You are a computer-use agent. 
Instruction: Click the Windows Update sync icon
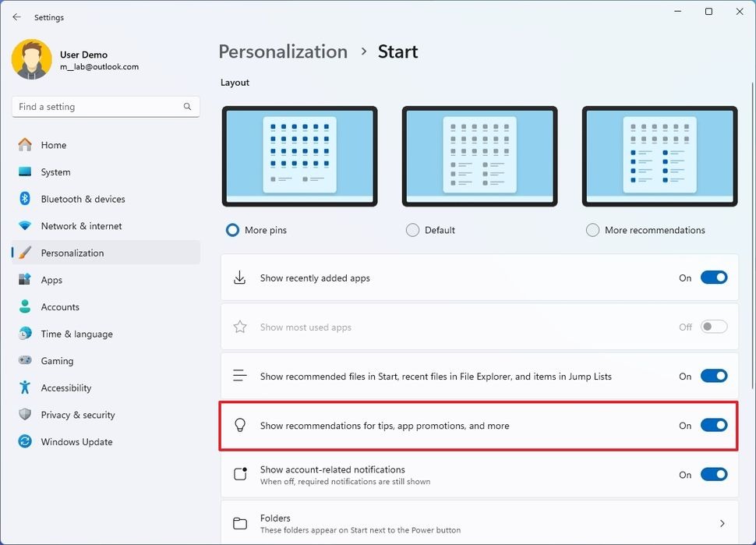point(25,441)
